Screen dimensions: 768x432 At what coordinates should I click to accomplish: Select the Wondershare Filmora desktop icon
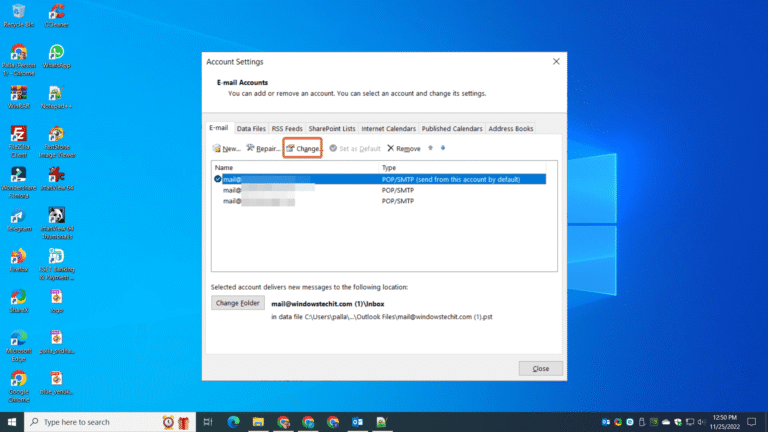(x=19, y=182)
